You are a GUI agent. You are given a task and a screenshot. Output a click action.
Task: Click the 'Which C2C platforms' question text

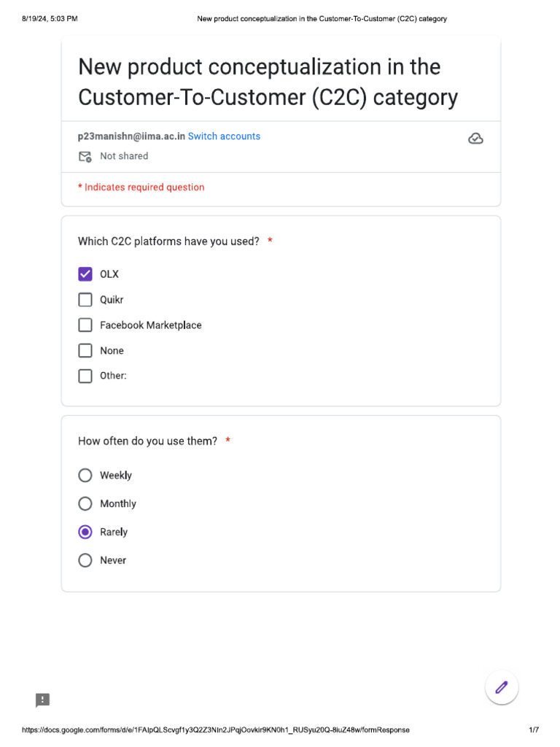coord(168,241)
